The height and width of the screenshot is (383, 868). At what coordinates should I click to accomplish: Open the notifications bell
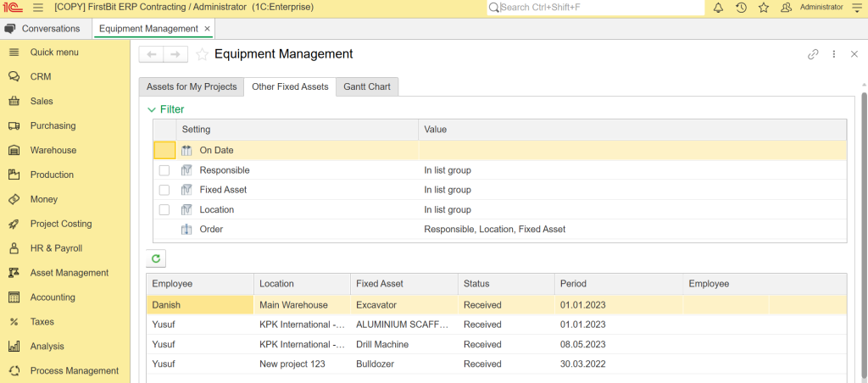[718, 7]
